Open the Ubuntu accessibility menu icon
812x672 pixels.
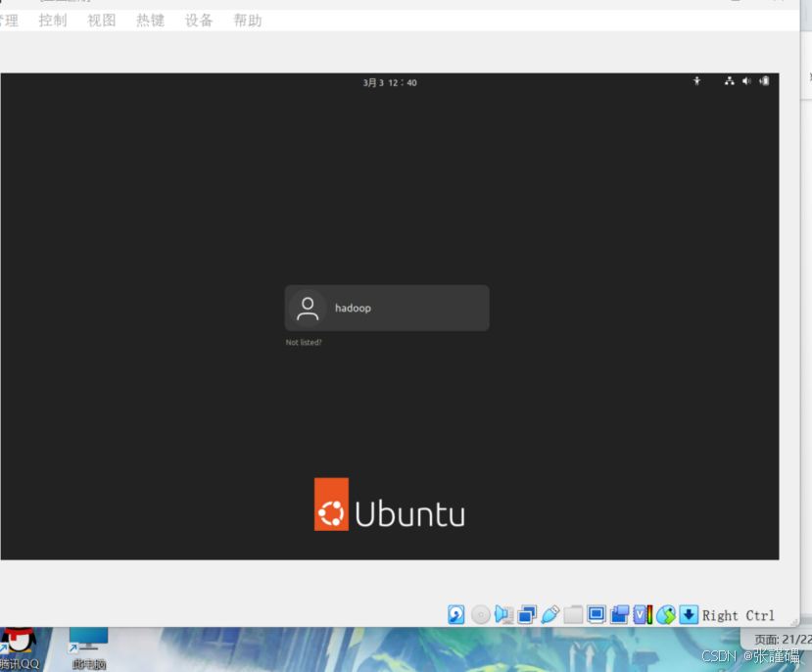697,80
